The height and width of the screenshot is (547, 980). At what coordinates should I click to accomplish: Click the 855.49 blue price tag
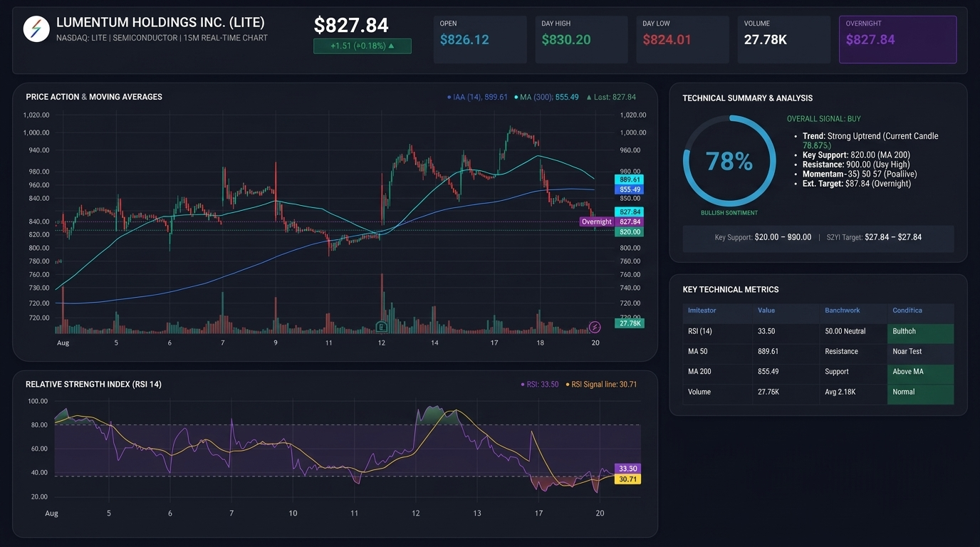pyautogui.click(x=629, y=189)
